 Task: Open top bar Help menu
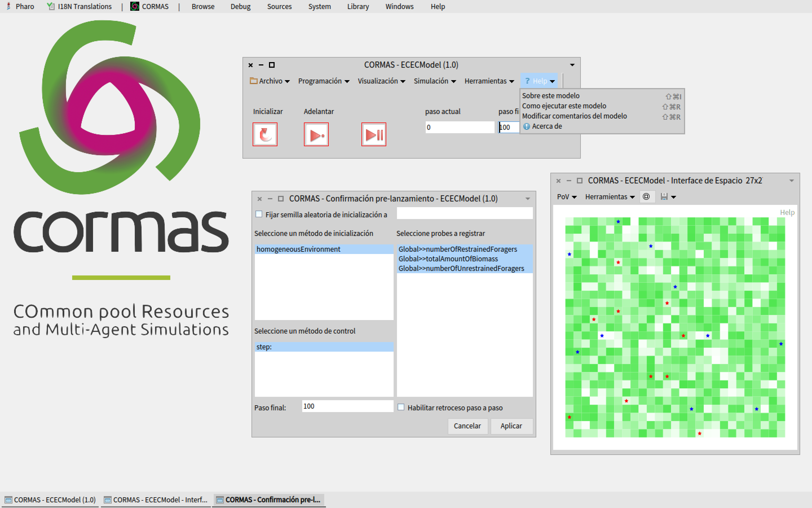click(438, 6)
